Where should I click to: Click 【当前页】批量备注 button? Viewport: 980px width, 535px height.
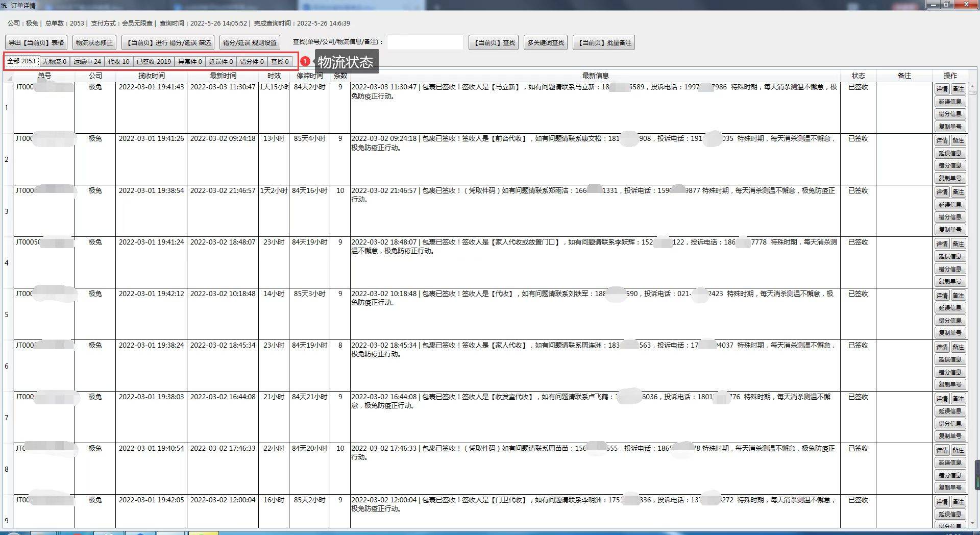click(604, 43)
